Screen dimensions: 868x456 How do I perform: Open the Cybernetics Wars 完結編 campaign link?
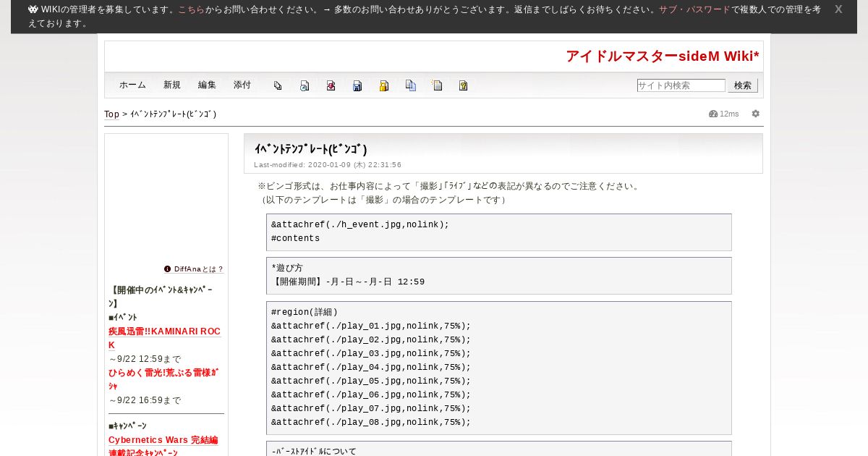click(x=163, y=439)
